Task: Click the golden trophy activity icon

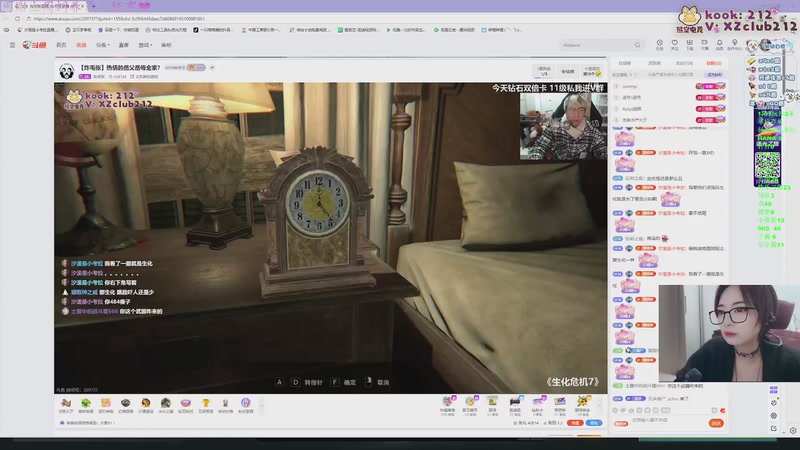Action: pos(206,405)
